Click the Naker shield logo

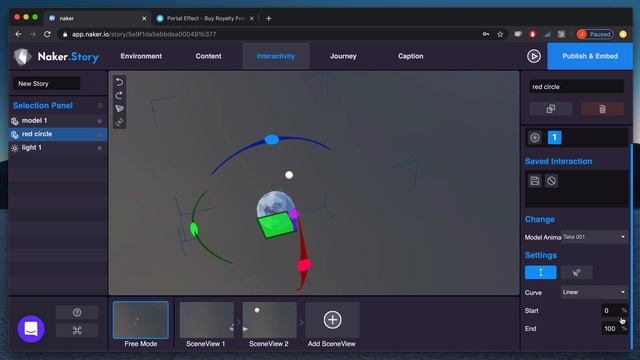pyautogui.click(x=22, y=56)
